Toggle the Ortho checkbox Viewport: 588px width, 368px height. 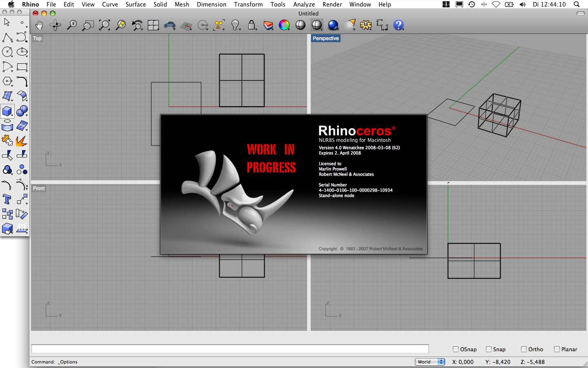click(x=524, y=349)
